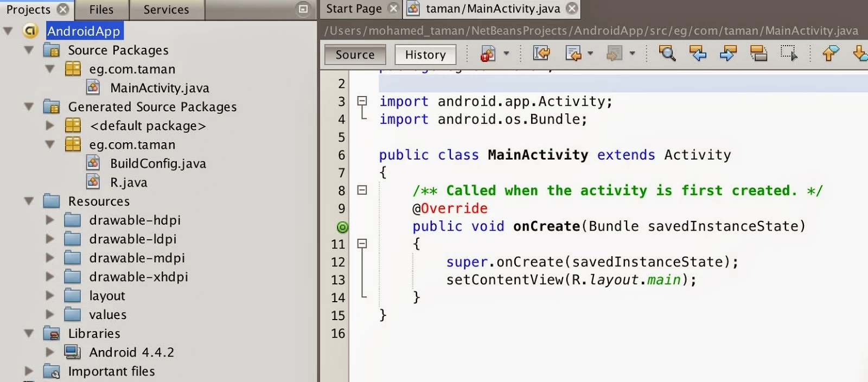Click the override annotation glyph in gutter
The image size is (868, 382).
[342, 227]
